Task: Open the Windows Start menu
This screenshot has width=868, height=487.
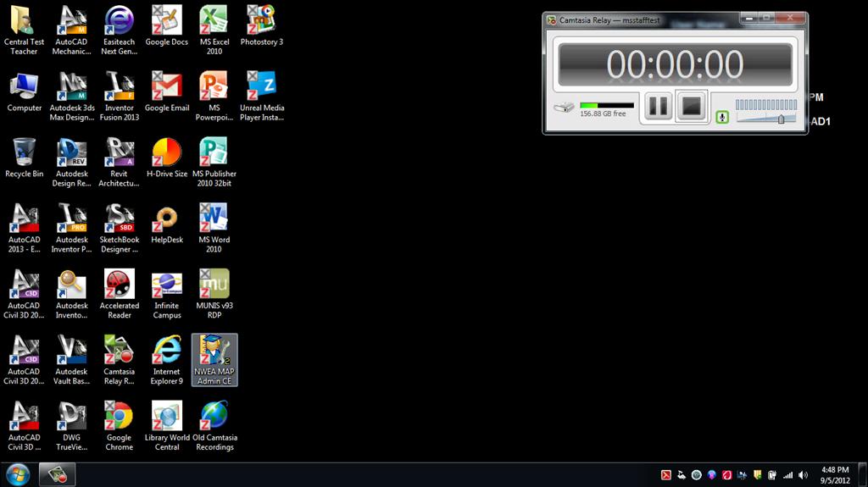Action: pyautogui.click(x=18, y=475)
